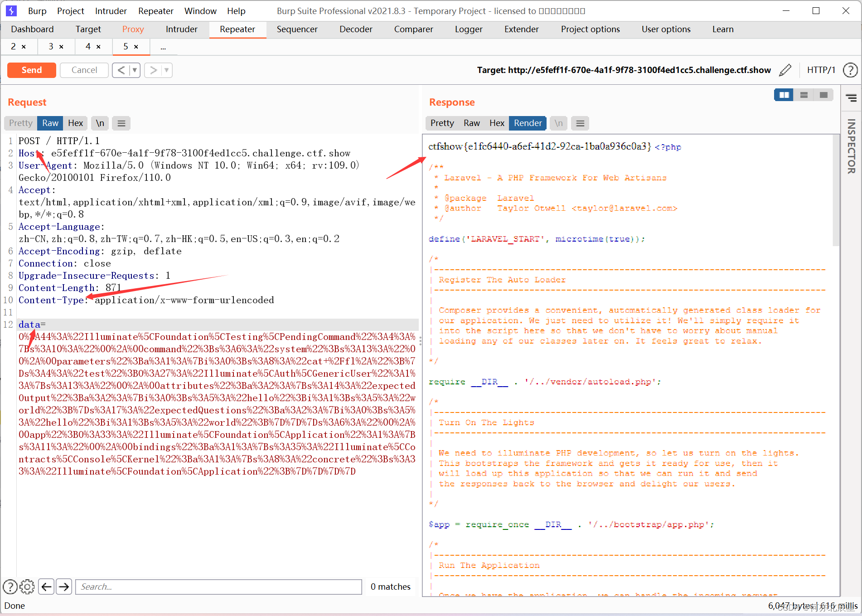The width and height of the screenshot is (862, 616).
Task: Switch request view to Hex
Action: tap(75, 123)
